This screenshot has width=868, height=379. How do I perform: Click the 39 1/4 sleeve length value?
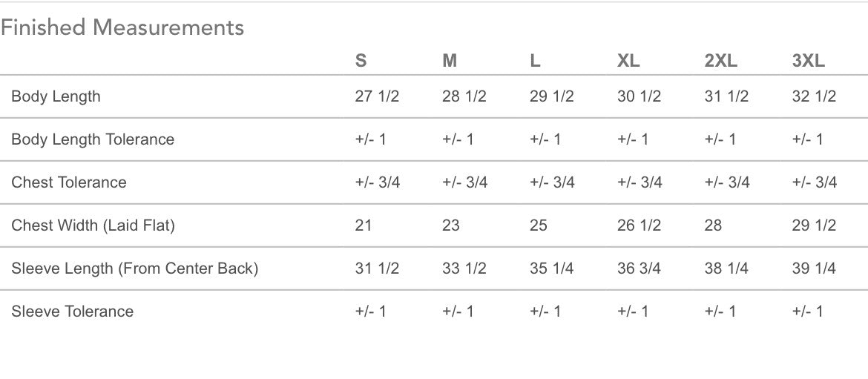click(x=814, y=268)
